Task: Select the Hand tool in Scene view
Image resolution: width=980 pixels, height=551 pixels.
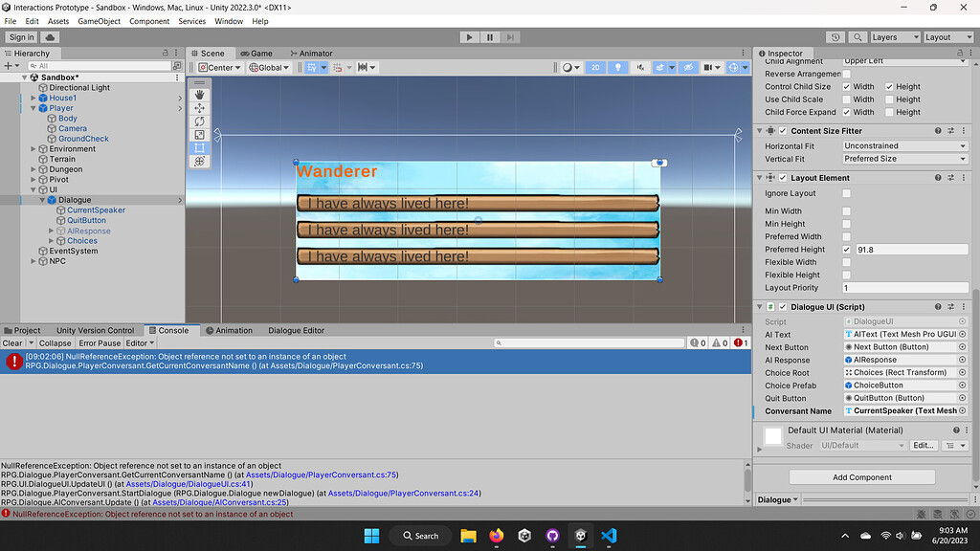Action: pyautogui.click(x=199, y=95)
